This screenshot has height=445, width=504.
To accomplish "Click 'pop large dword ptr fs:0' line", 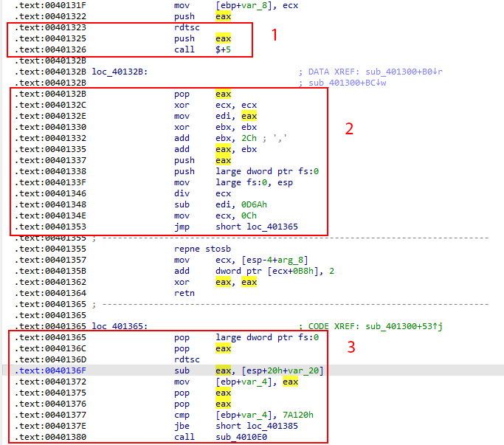I will [246, 337].
